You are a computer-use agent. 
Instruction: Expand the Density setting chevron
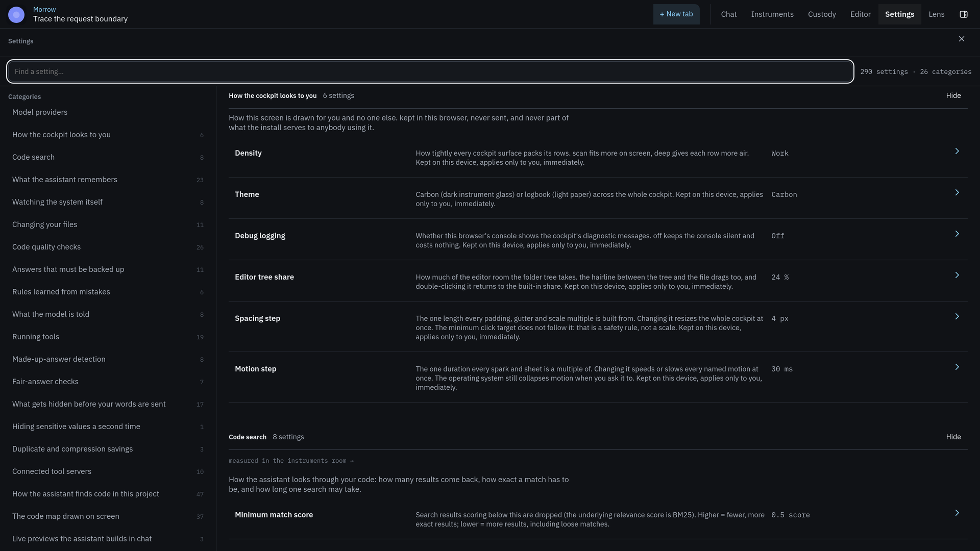tap(957, 151)
